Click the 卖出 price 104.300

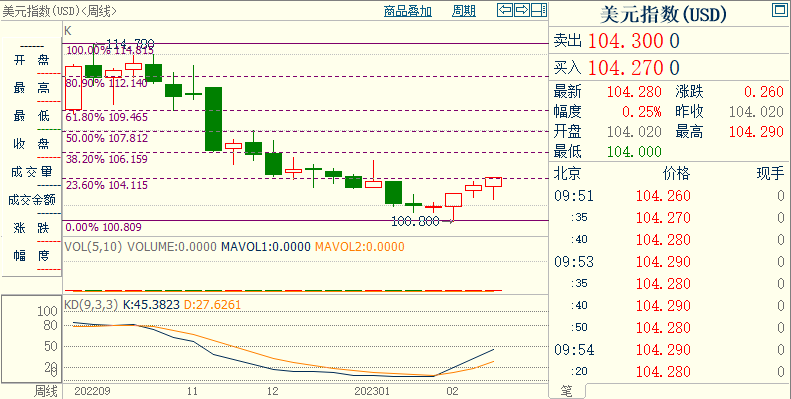(626, 41)
